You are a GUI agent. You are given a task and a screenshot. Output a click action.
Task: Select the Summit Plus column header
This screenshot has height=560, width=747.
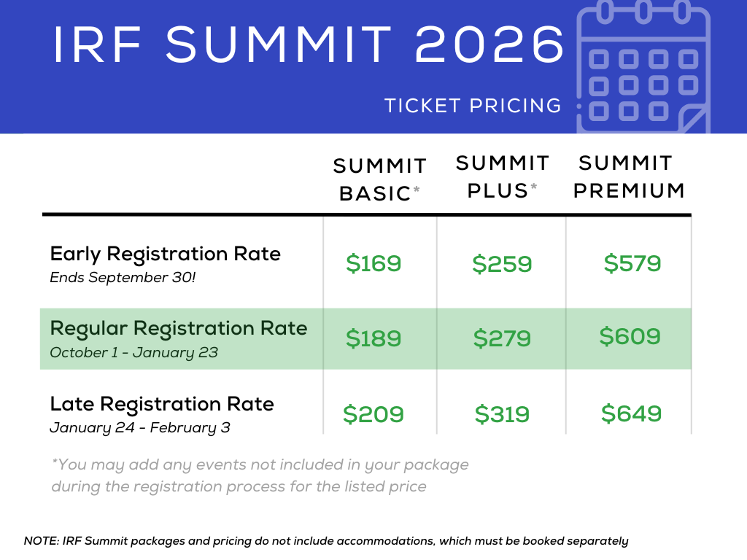tap(502, 176)
